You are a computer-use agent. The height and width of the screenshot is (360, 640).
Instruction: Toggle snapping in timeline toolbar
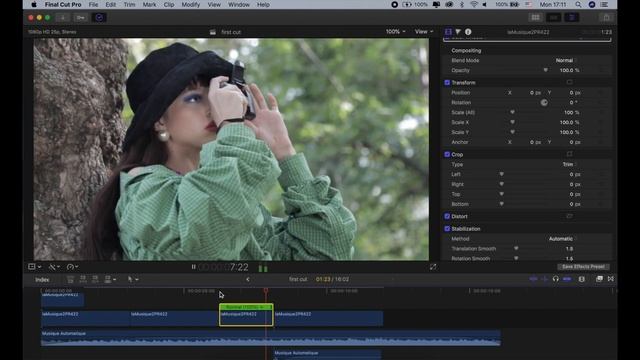tap(567, 279)
